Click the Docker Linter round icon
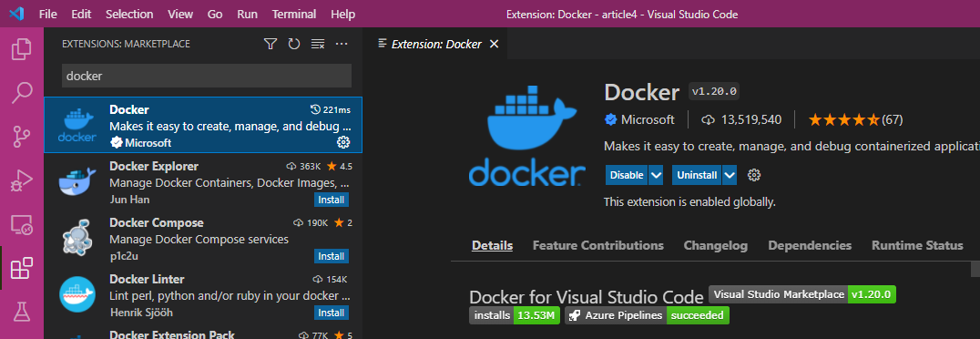 (x=77, y=294)
